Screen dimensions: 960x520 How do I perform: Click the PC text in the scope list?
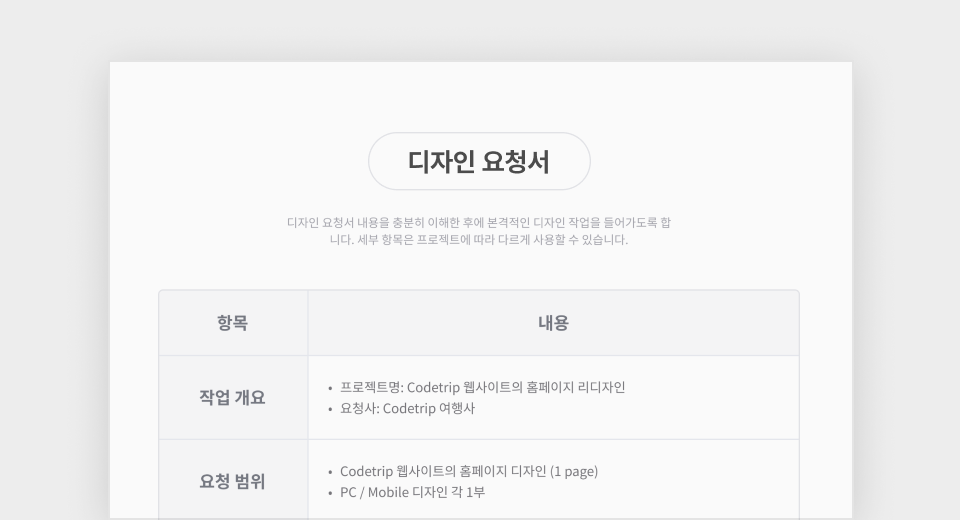(349, 492)
